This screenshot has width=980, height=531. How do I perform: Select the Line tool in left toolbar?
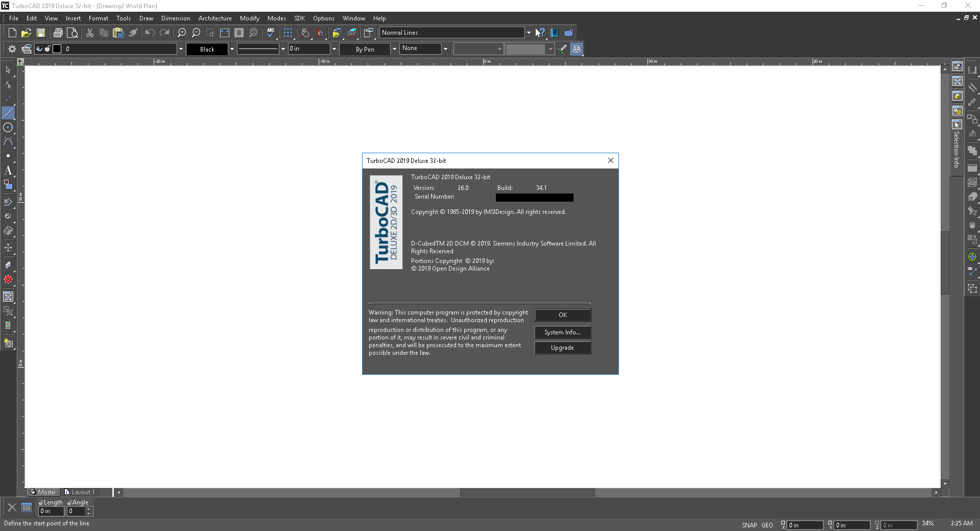tap(8, 113)
